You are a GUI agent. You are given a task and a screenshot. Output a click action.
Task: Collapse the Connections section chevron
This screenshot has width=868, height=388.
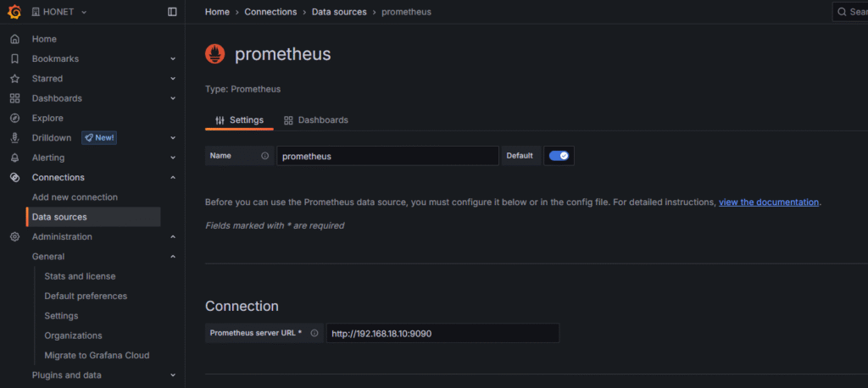click(173, 177)
